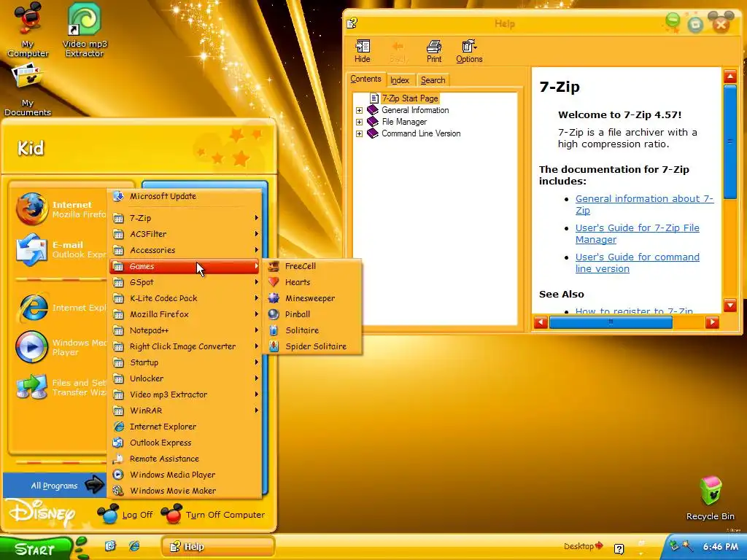Click the Help vertical scrollbar thumb

729,141
